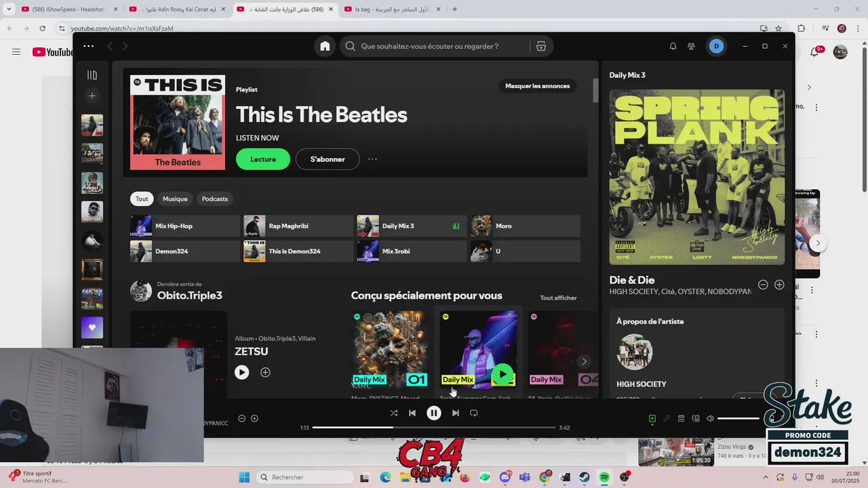Click the Lecture play button

[263, 159]
